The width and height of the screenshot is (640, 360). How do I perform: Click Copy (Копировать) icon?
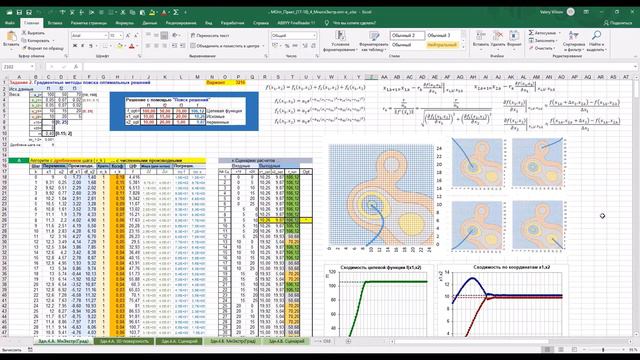click(x=24, y=40)
